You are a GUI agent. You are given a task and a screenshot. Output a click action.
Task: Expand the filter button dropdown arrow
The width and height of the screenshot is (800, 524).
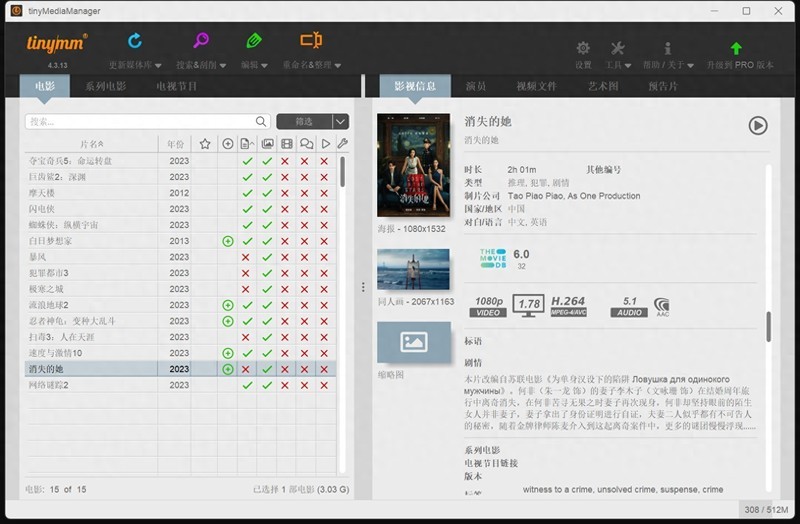pyautogui.click(x=341, y=121)
